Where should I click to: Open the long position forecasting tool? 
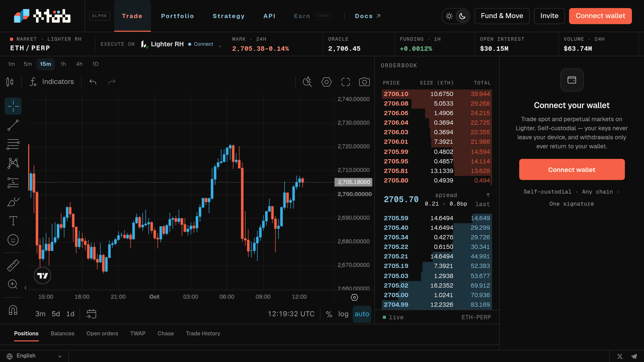coord(13,183)
